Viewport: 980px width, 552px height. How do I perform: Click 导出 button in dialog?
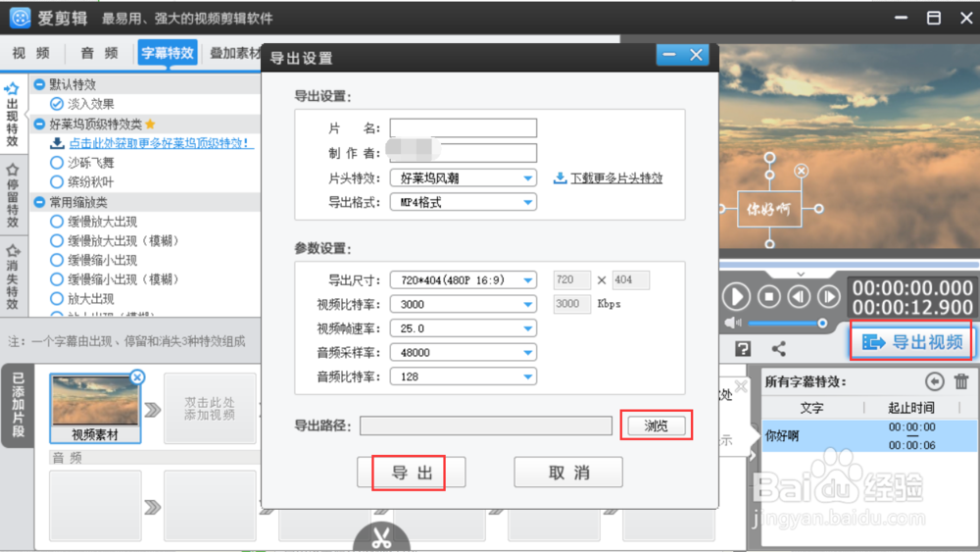(412, 473)
